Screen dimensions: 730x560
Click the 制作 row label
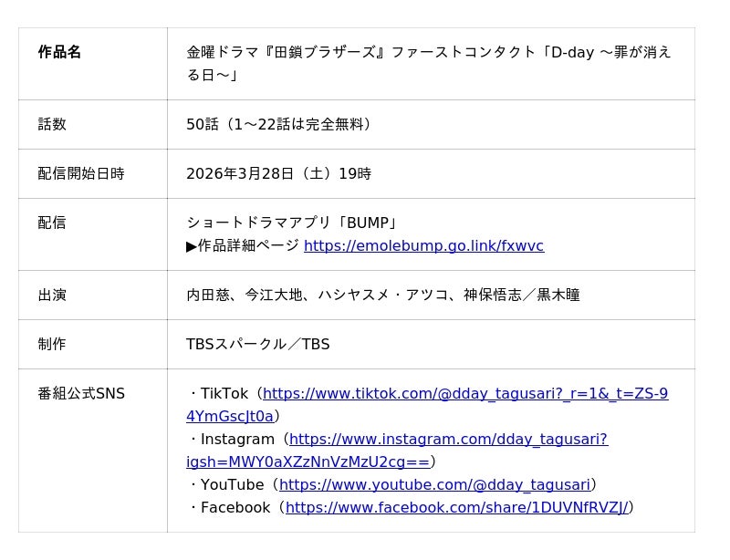point(52,344)
